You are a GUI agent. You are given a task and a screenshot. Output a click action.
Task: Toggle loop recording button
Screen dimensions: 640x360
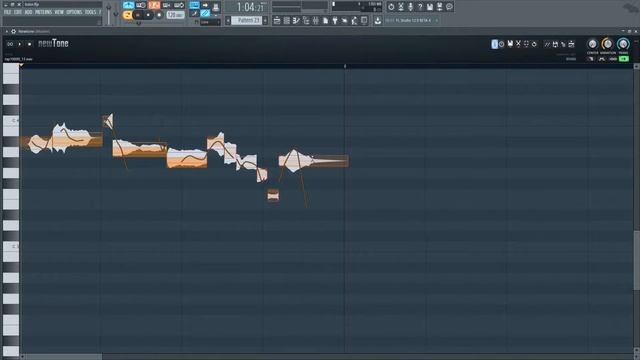click(x=179, y=5)
